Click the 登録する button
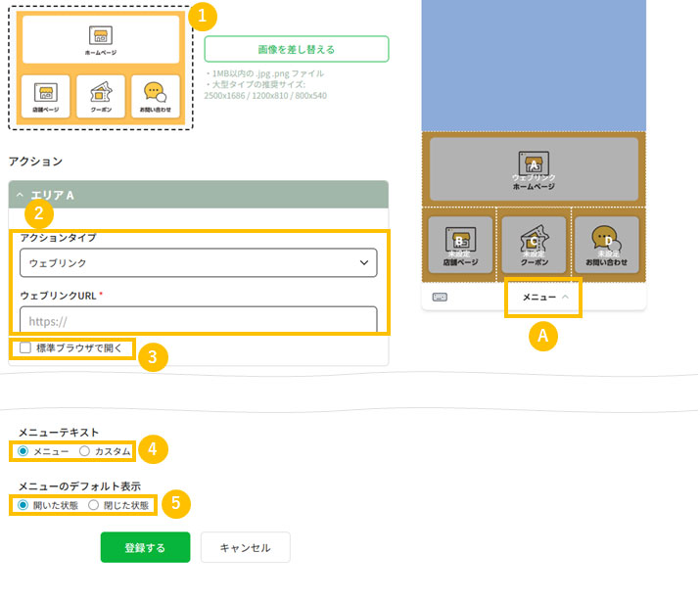Screen dimensions: 700x600 click(x=145, y=547)
